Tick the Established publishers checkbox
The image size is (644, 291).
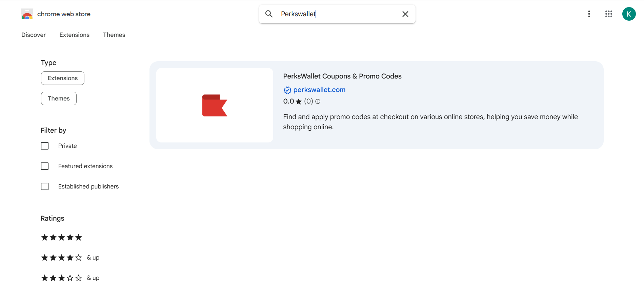coord(45,186)
